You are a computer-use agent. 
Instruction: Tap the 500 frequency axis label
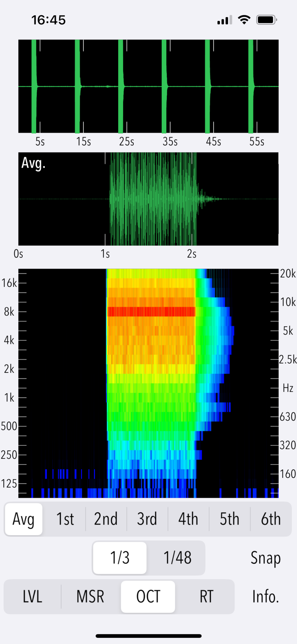click(x=9, y=426)
